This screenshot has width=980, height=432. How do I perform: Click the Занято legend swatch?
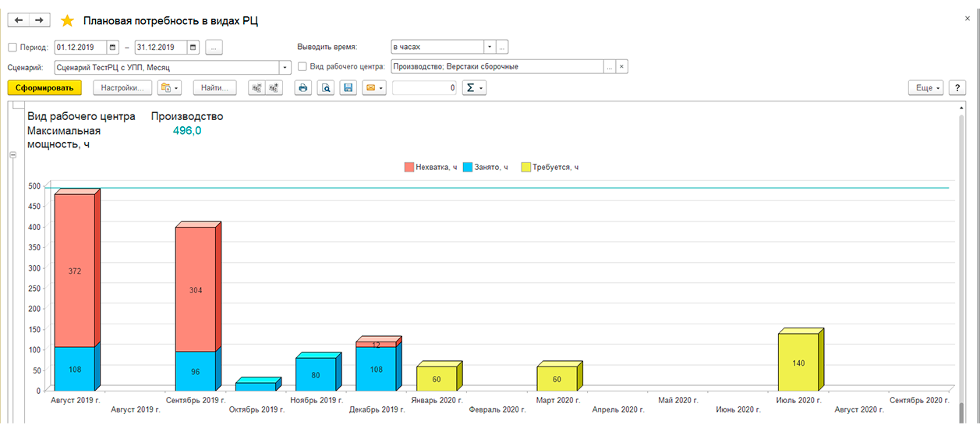click(468, 168)
